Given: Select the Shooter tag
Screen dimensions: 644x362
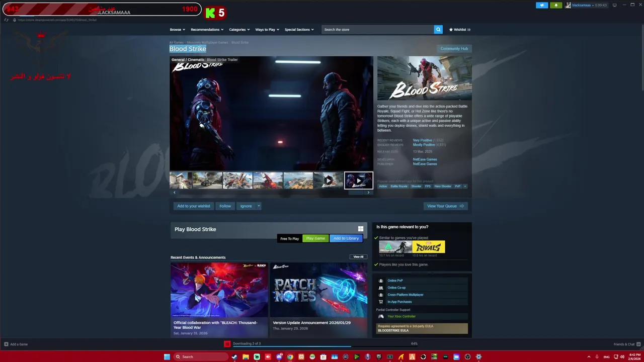Looking at the screenshot, I should pos(416,186).
